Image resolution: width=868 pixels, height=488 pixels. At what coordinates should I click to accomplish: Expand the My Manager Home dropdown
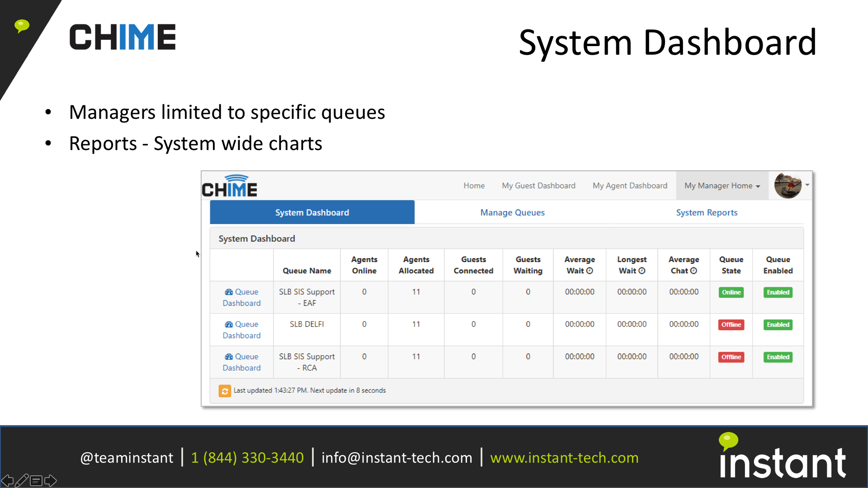[722, 186]
